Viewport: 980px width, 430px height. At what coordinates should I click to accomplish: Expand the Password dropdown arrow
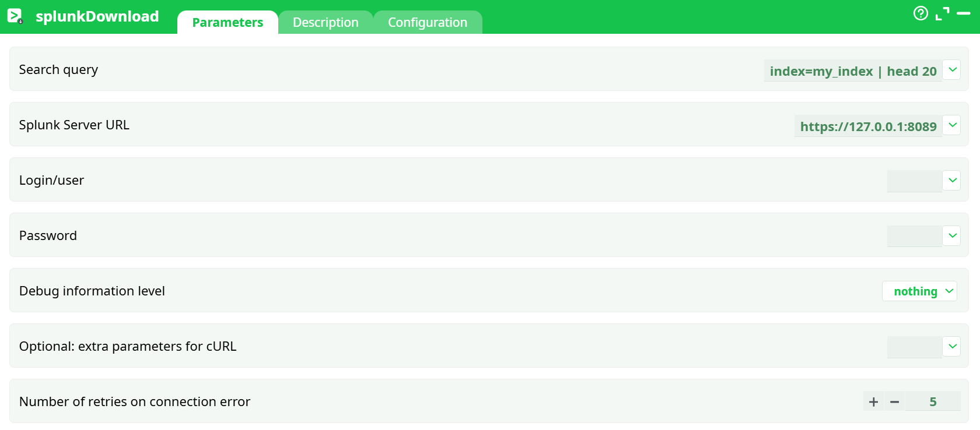(952, 236)
